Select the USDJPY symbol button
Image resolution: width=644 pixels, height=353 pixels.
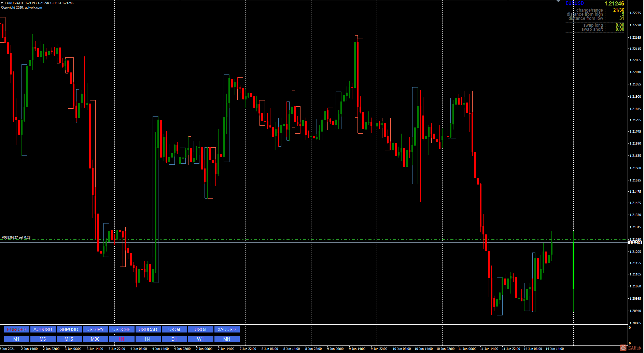point(95,329)
